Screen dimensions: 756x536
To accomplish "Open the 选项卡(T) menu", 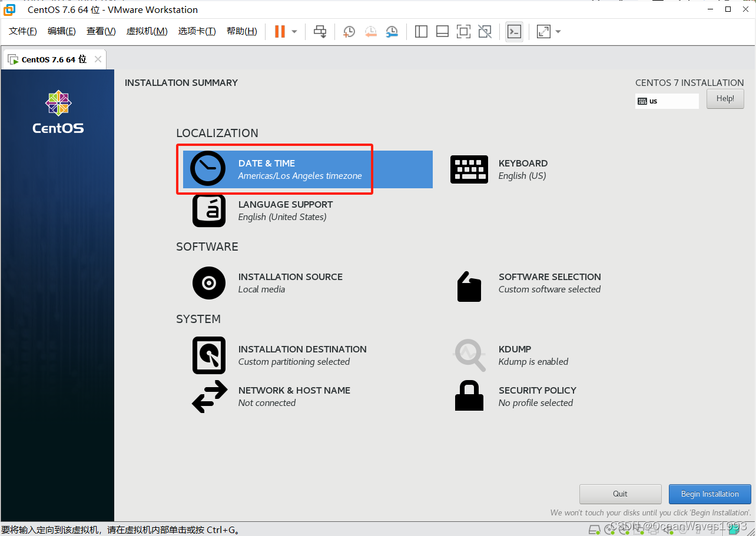I will [x=197, y=31].
